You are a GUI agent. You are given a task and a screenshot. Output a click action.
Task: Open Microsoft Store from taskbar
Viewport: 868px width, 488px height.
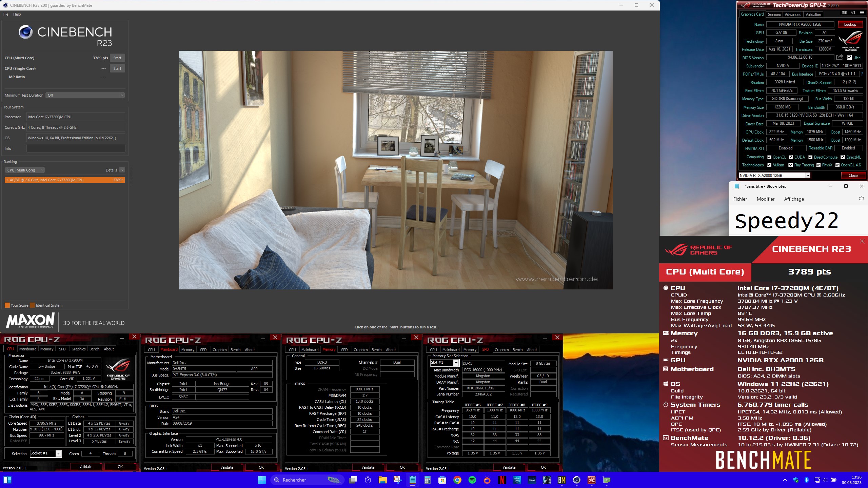point(442,480)
